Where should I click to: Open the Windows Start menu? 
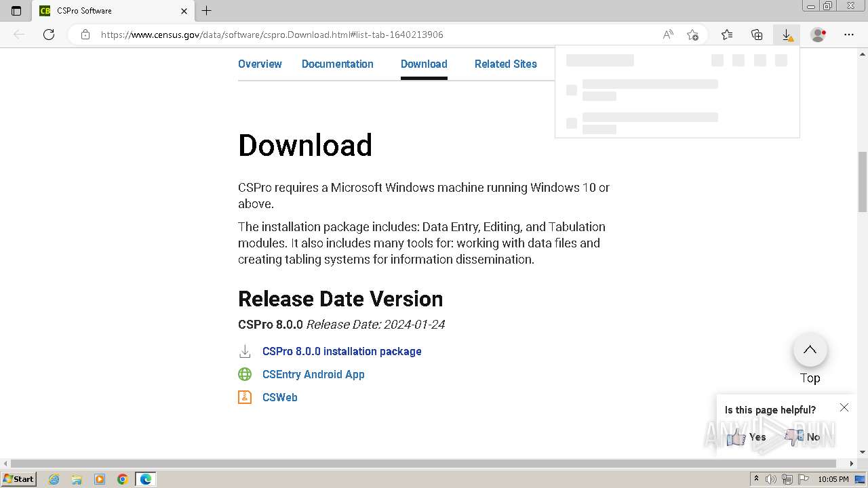[19, 479]
